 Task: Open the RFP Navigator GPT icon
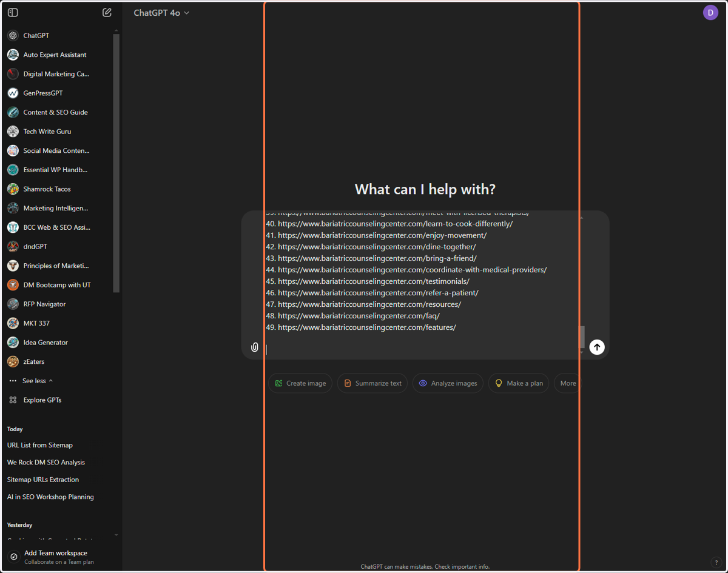pos(13,304)
